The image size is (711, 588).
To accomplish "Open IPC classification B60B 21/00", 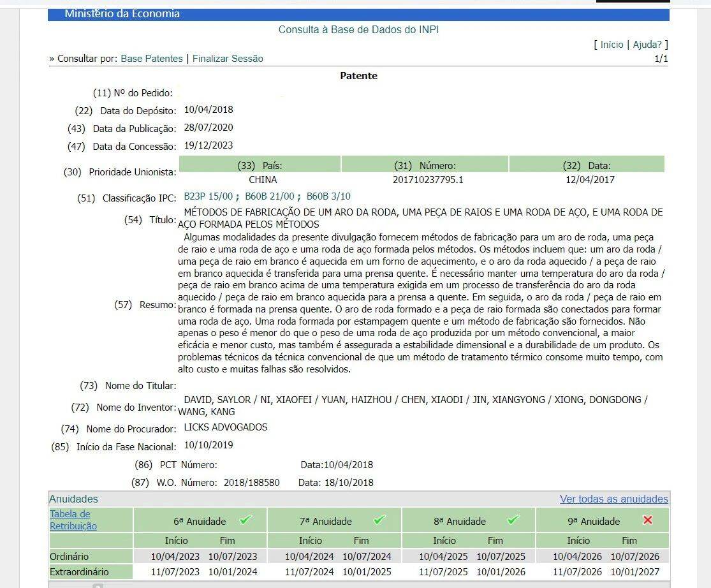I will 270,196.
